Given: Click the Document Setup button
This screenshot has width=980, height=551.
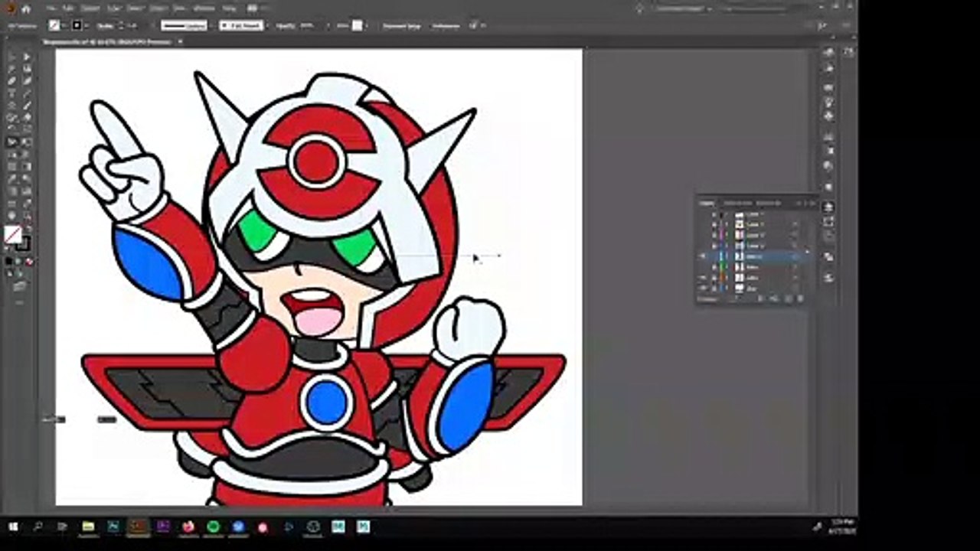Looking at the screenshot, I should click(402, 25).
